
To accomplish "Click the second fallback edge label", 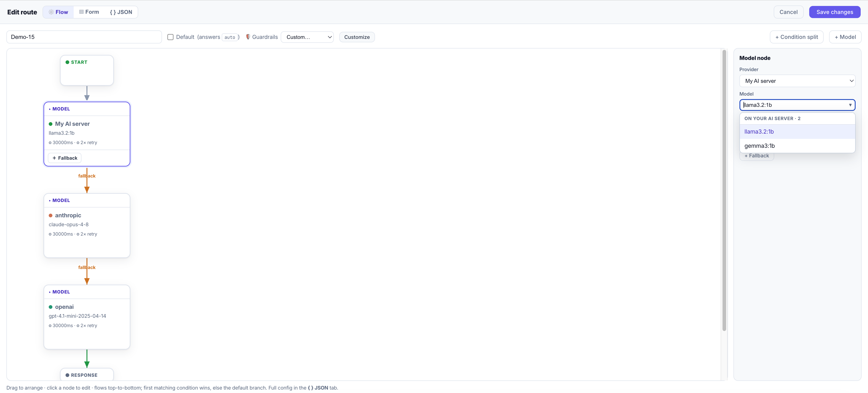I will tap(87, 268).
